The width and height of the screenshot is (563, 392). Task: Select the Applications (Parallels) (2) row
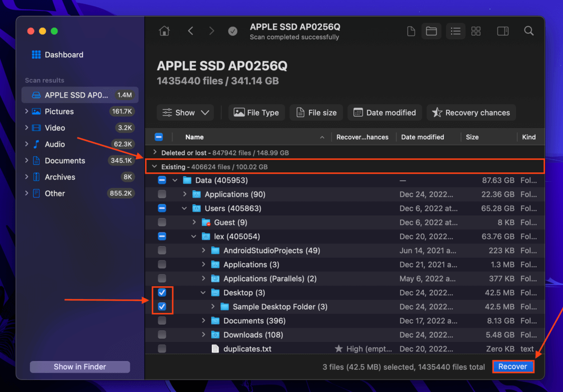345,279
